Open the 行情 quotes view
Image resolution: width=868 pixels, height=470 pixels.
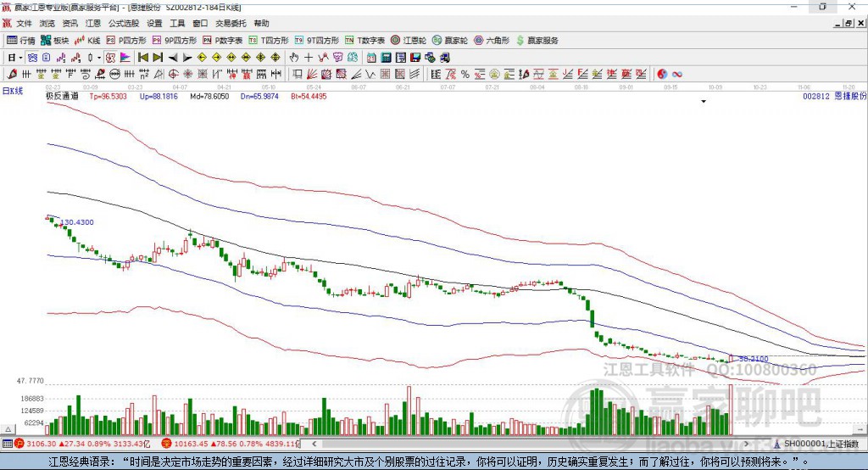(21, 41)
